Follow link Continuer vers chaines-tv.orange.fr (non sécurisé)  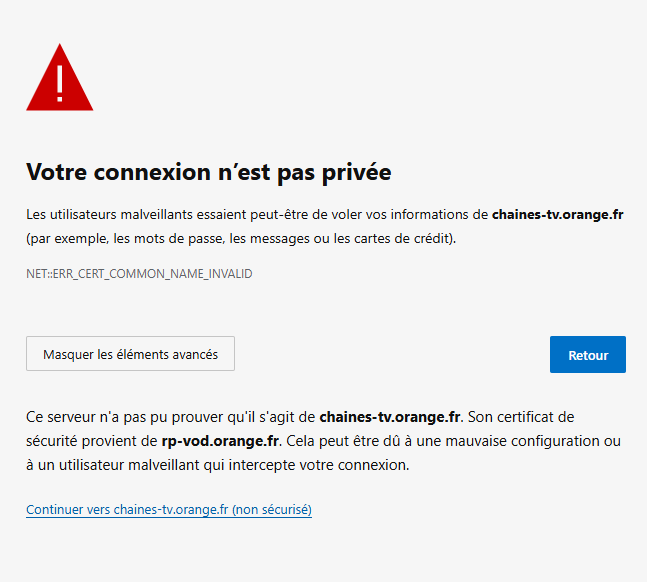169,509
